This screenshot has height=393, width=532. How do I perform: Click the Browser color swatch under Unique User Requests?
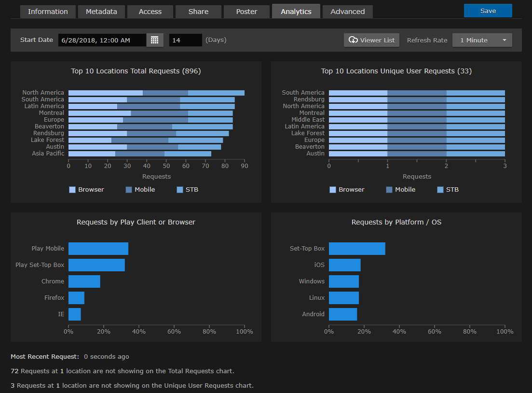click(x=333, y=189)
